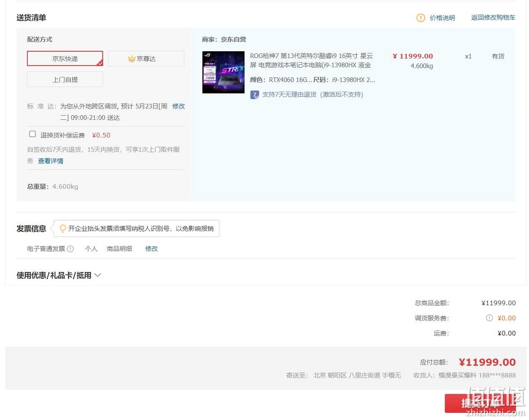This screenshot has height=420, width=529.
Task: Open the ROG laptop product thumbnail
Action: click(223, 72)
